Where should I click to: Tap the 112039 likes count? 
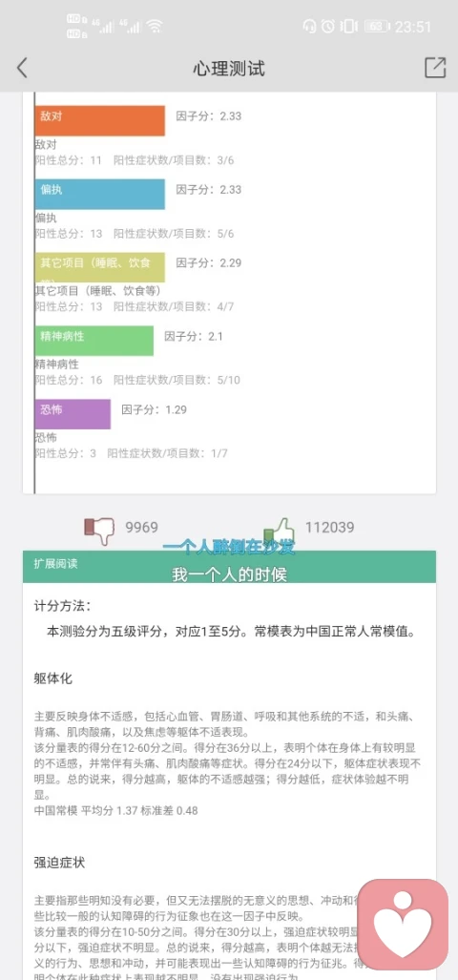click(x=329, y=528)
